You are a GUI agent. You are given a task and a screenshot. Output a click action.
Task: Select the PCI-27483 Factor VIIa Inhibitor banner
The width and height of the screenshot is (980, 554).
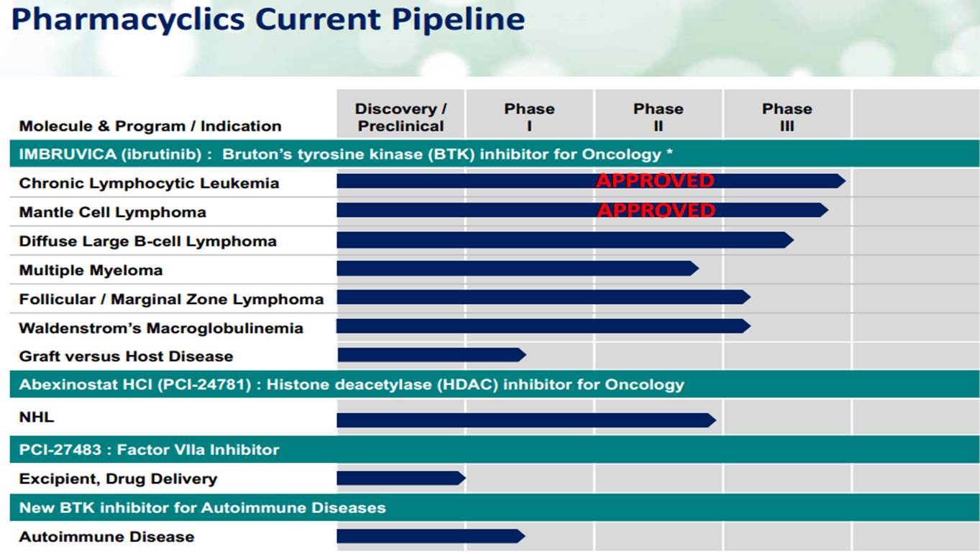point(149,450)
